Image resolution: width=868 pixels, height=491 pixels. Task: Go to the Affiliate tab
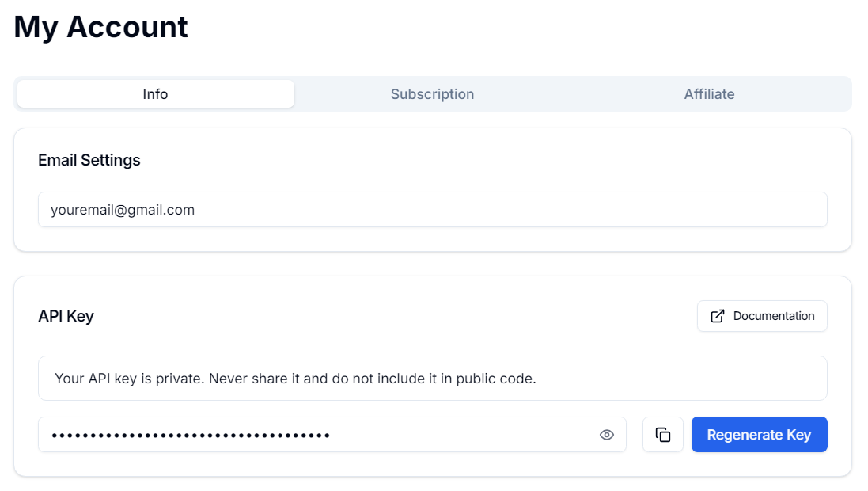tap(709, 94)
